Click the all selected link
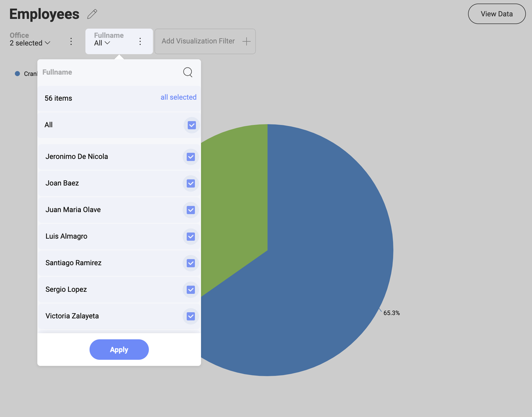The width and height of the screenshot is (532, 417). point(179,97)
